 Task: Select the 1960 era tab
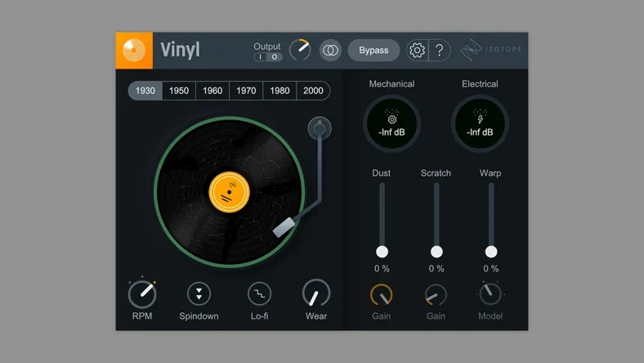point(212,91)
